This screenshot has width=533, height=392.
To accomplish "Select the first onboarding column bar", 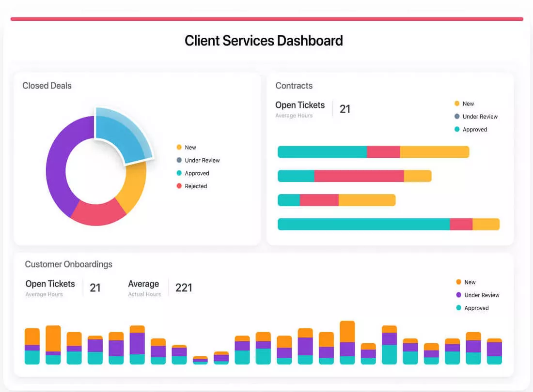I will (x=32, y=346).
